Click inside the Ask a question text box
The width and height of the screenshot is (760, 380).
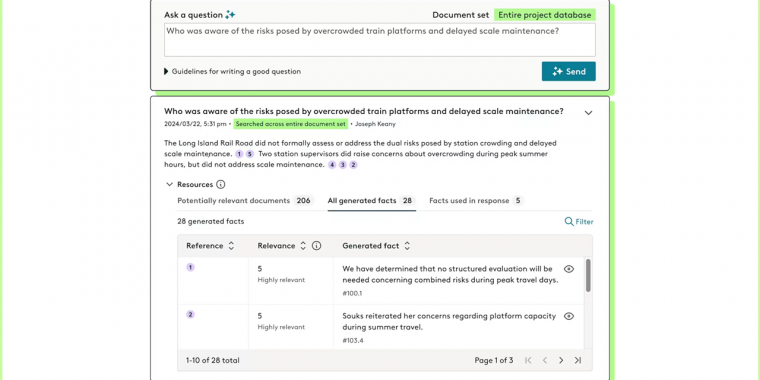point(380,40)
